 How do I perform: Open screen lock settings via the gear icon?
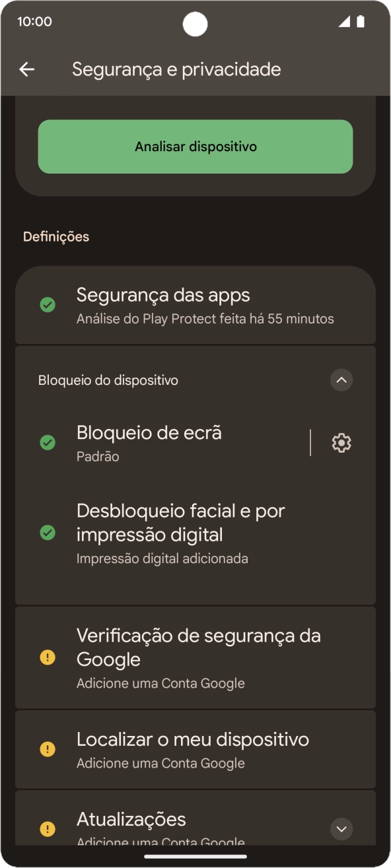pos(341,442)
